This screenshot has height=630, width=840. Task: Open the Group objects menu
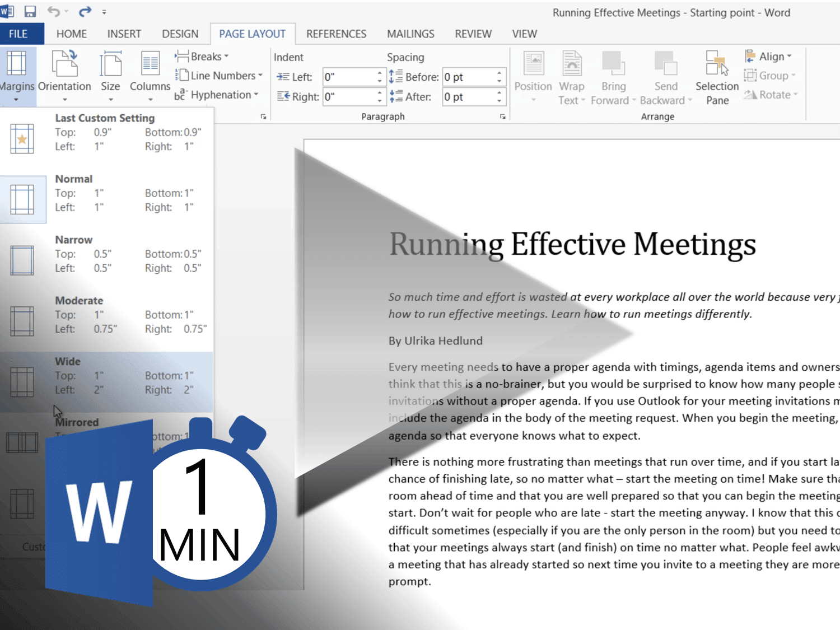pos(769,76)
